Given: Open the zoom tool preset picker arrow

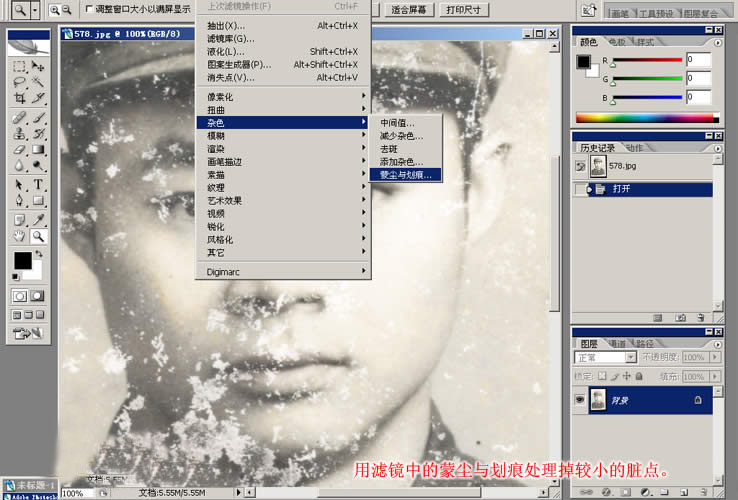Looking at the screenshot, I should [x=35, y=9].
